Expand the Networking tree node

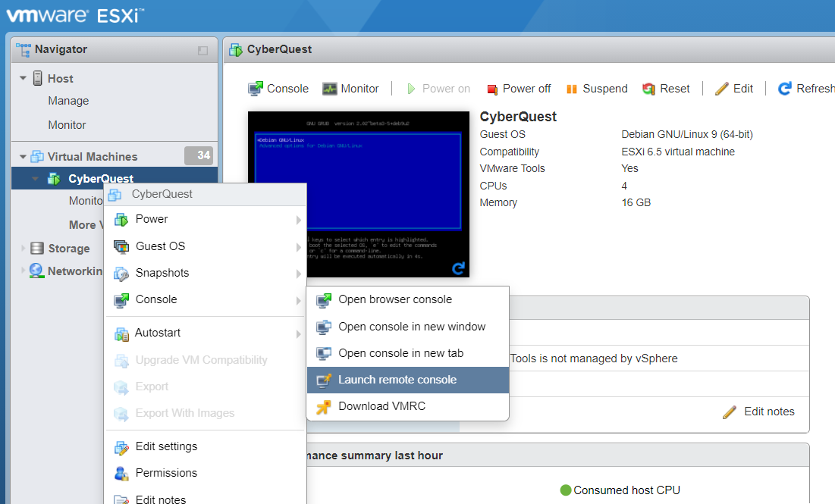23,271
